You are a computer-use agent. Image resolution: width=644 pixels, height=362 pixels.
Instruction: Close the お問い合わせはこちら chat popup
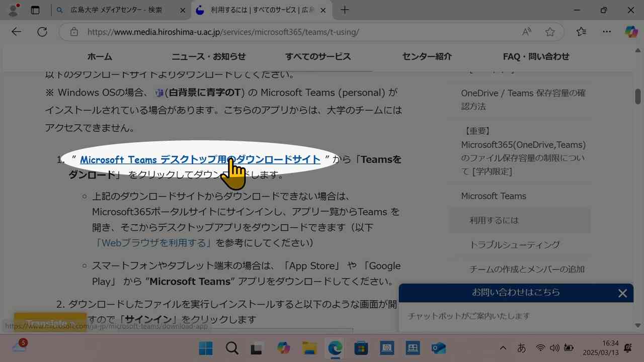[x=622, y=293]
